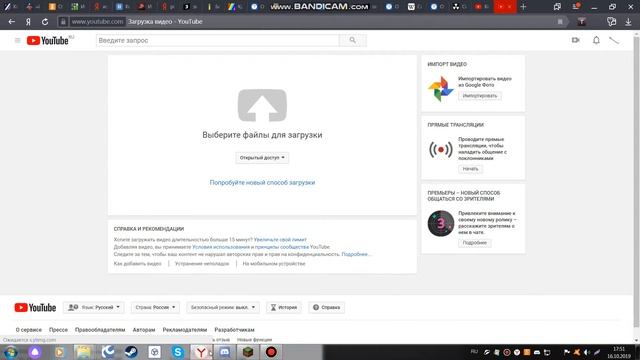Open the «Открытый доступ» privacy dropdown
The width and height of the screenshot is (640, 360).
pos(262,158)
